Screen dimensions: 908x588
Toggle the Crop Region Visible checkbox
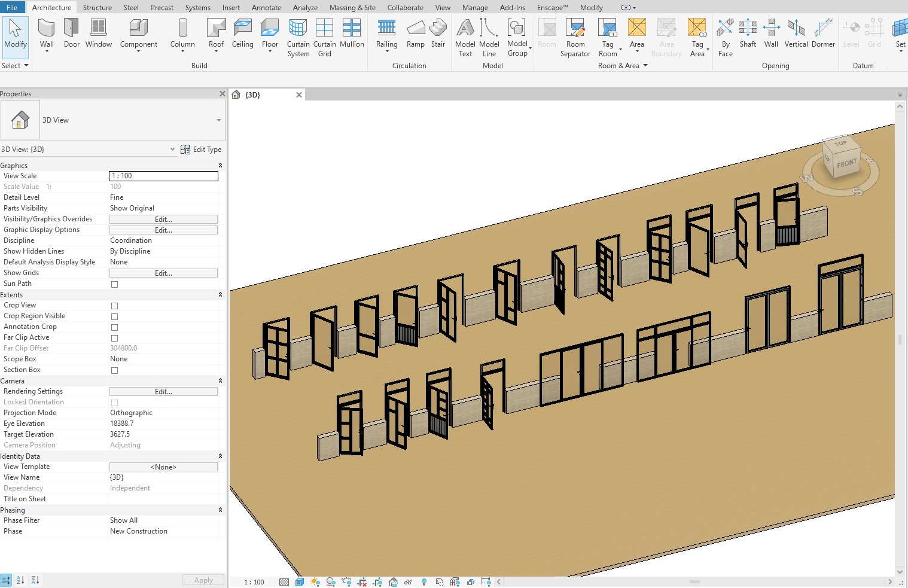coord(115,316)
